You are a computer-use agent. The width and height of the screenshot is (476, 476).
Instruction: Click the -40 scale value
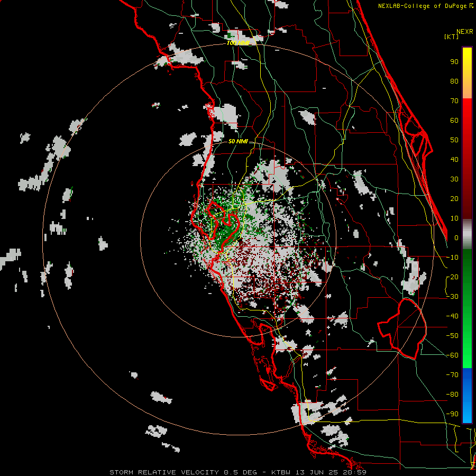pos(452,316)
